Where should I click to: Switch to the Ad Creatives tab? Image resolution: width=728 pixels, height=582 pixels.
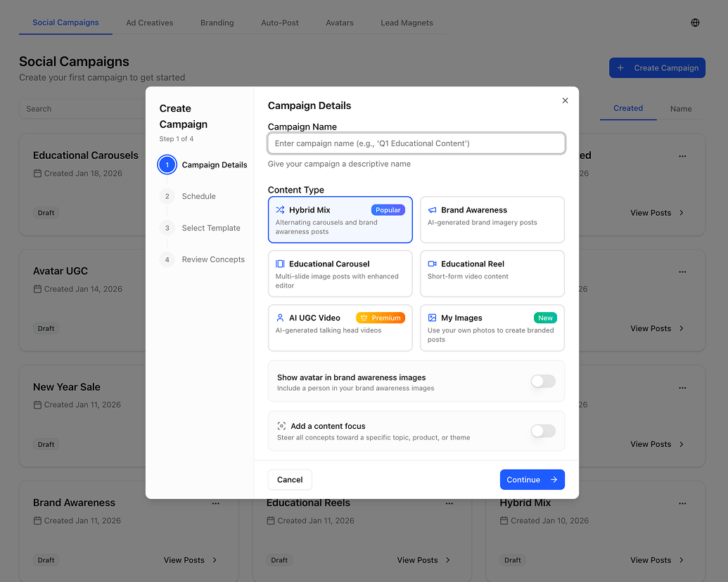coord(149,22)
